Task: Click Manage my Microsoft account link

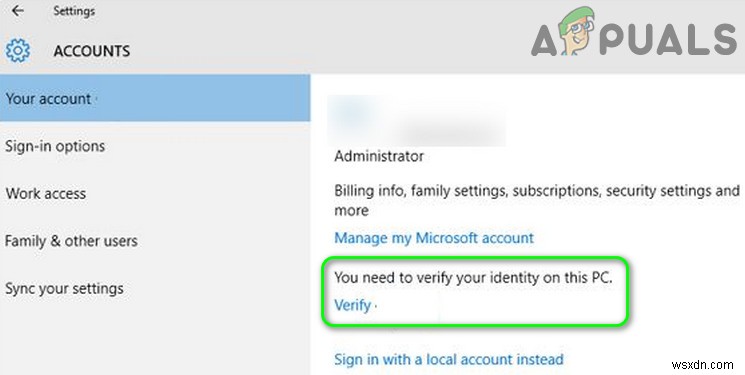Action: point(434,238)
